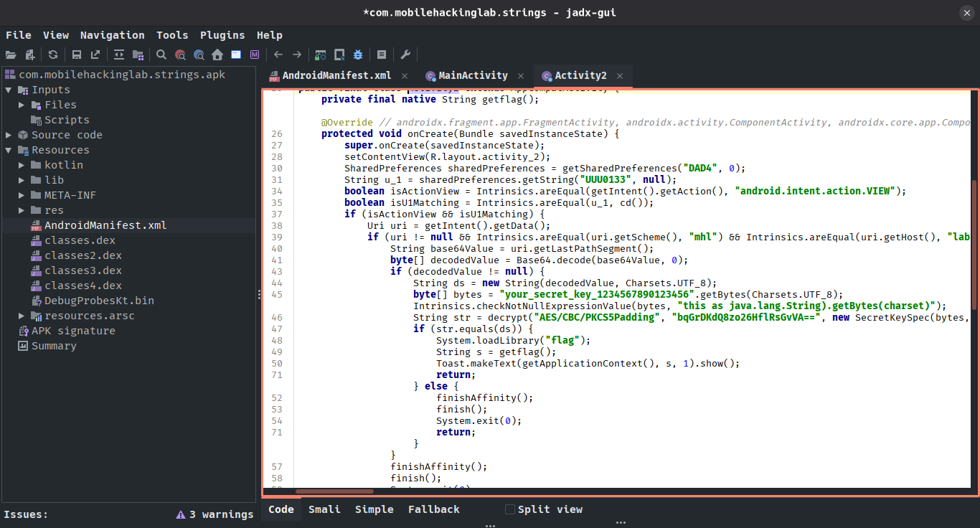Viewport: 980px width, 528px height.
Task: Click the Reload files icon
Action: [53, 55]
